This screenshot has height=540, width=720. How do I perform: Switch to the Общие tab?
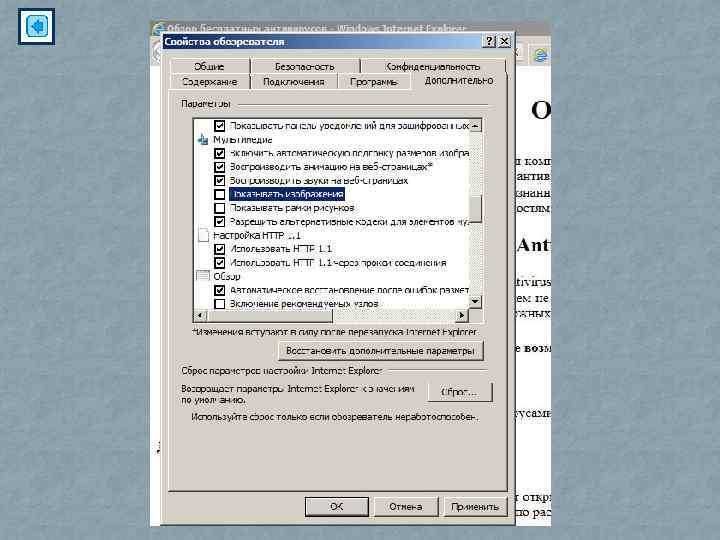click(x=209, y=67)
